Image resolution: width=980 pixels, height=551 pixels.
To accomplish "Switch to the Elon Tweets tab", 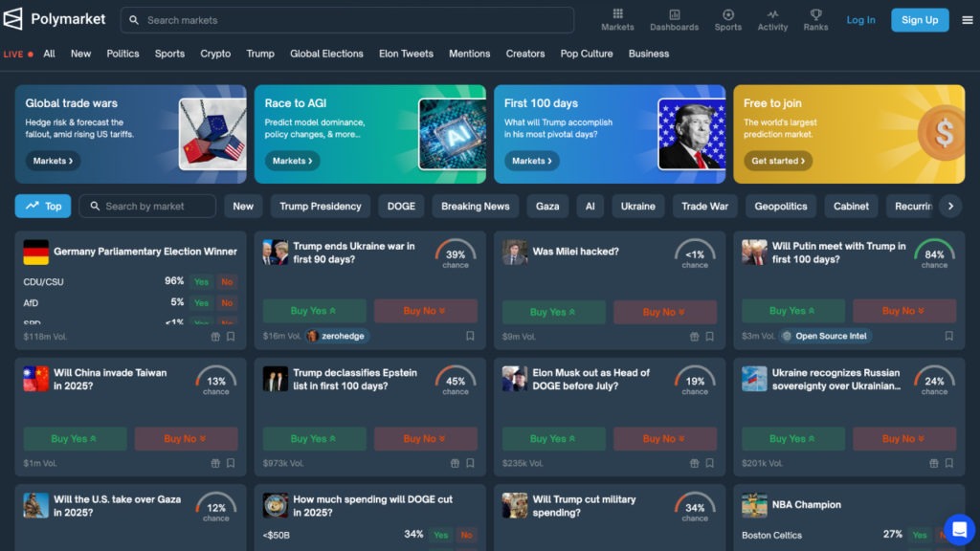I will point(406,54).
